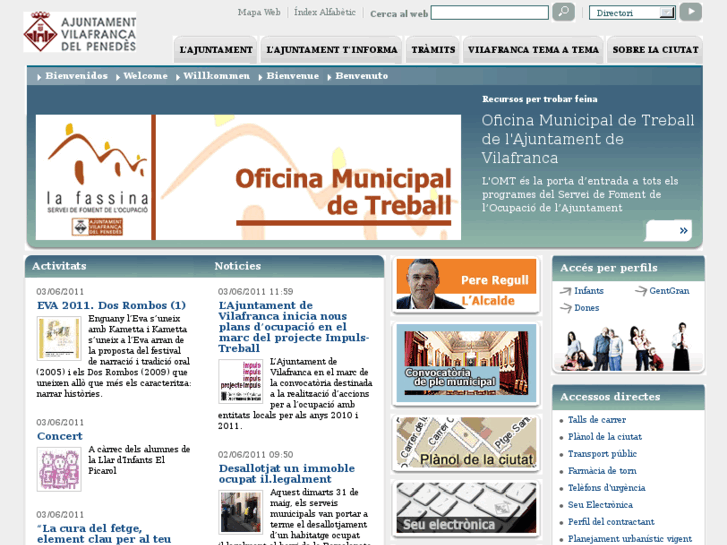The image size is (727, 545).
Task: Click the Seu electrònica keyboard banner
Action: pyautogui.click(x=466, y=508)
